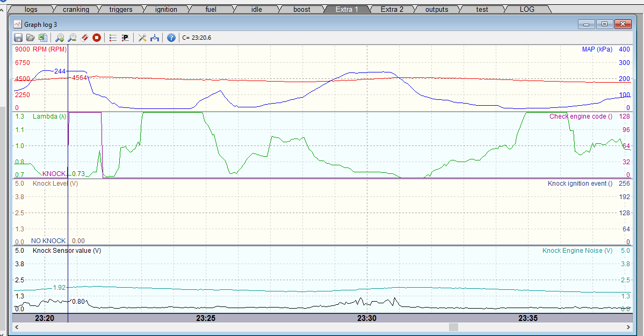Select the Extra 2 tab
644x336 pixels.
392,9
